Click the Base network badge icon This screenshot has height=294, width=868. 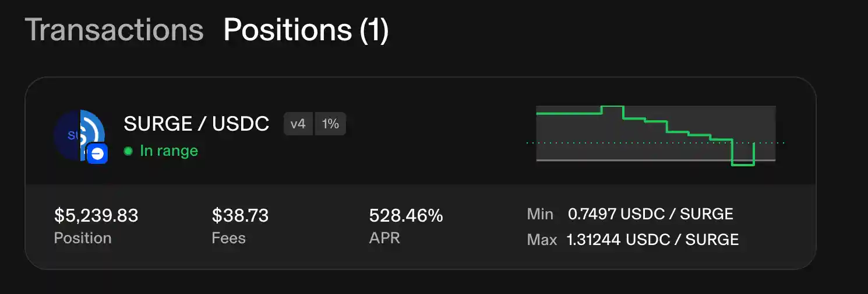click(97, 154)
